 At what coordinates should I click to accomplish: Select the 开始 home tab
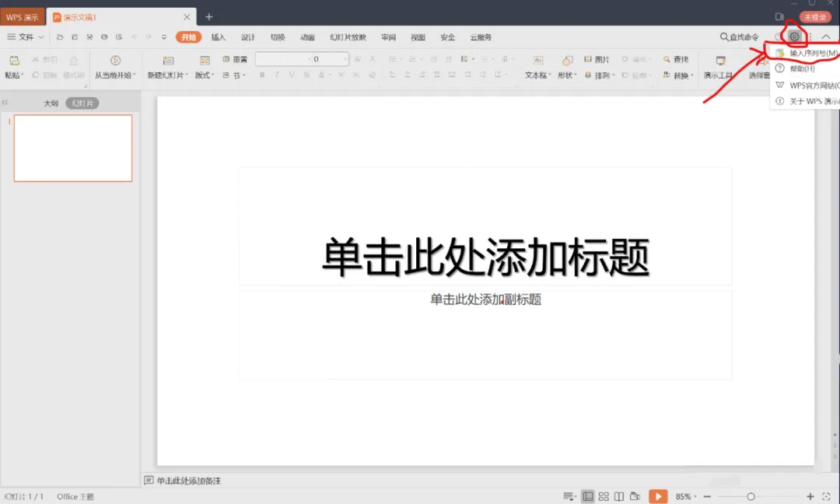(188, 37)
